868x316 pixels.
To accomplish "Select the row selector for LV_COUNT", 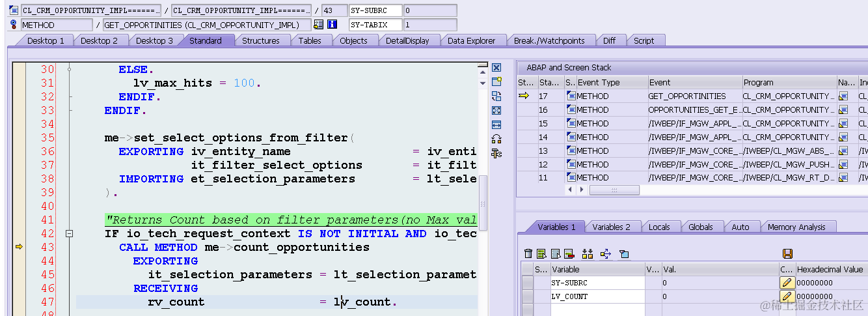I will 527,296.
